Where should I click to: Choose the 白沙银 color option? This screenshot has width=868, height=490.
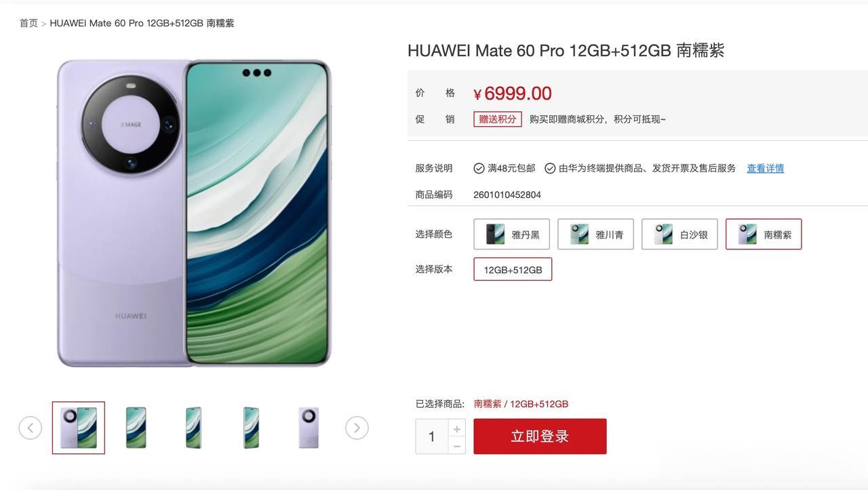pyautogui.click(x=679, y=234)
